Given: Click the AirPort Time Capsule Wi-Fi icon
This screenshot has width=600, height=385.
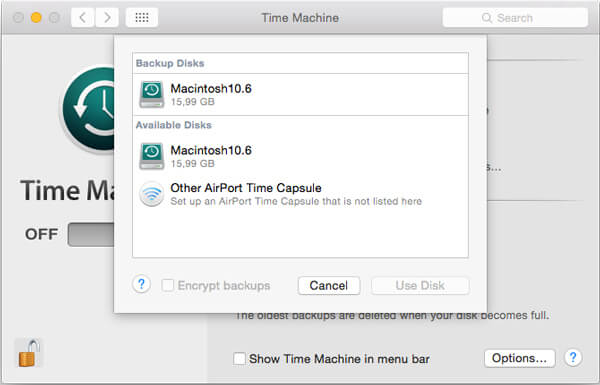Looking at the screenshot, I should click(152, 194).
